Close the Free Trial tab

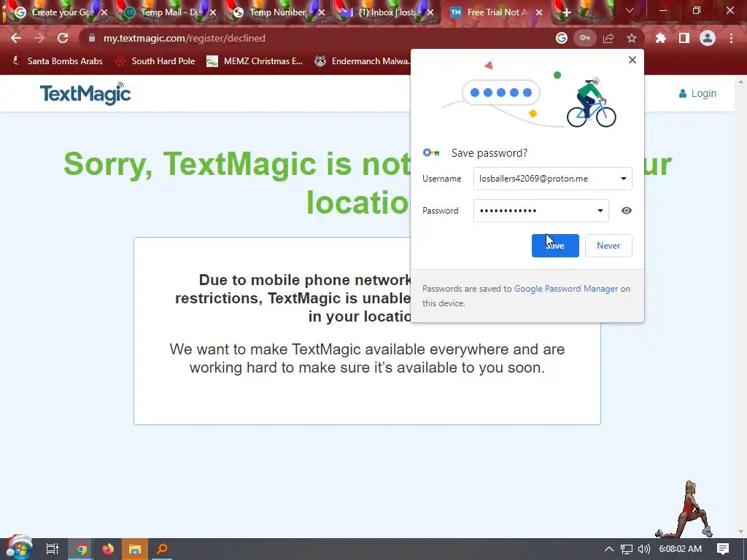(539, 13)
